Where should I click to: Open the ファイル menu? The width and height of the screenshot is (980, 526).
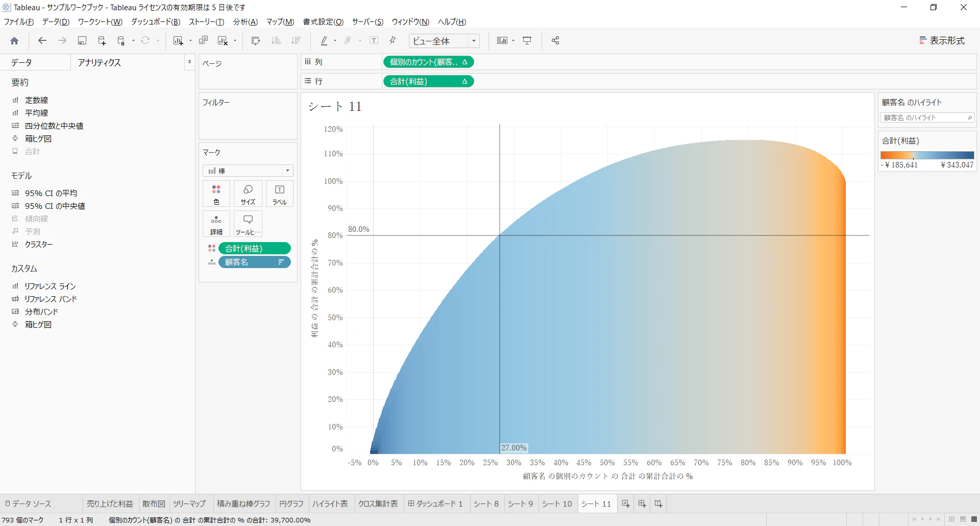click(18, 22)
